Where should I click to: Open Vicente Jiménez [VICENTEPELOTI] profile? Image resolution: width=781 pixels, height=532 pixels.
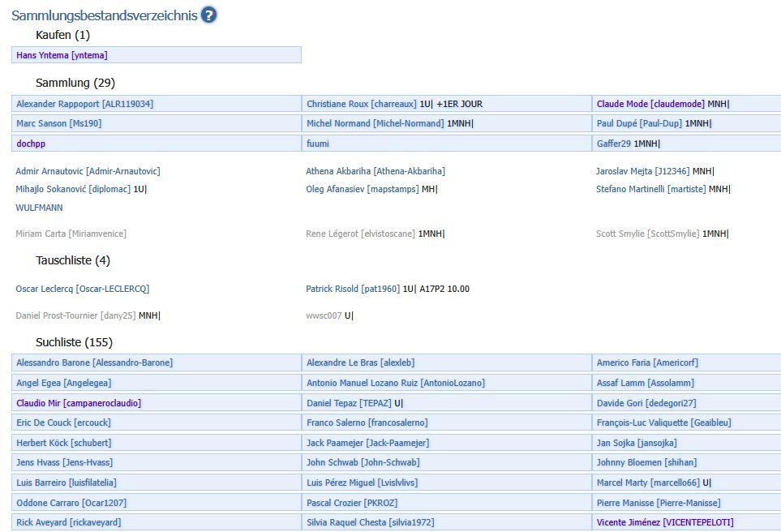tap(665, 522)
